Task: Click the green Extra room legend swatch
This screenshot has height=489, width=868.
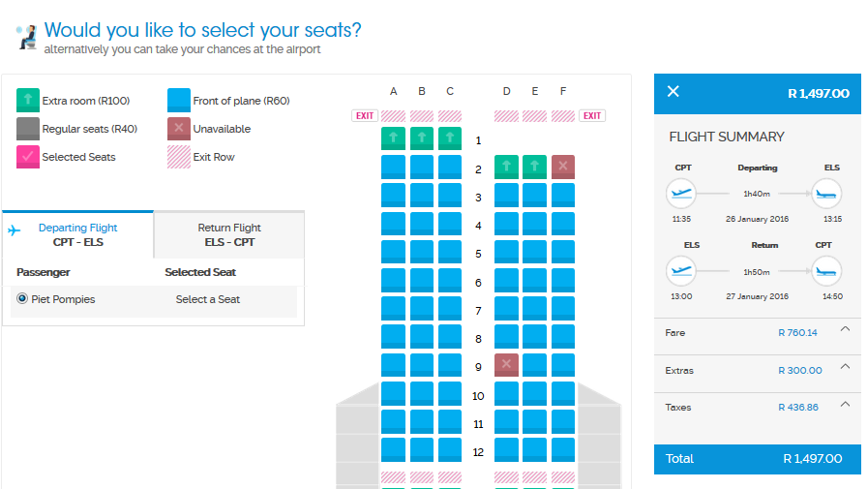Action: (28, 100)
